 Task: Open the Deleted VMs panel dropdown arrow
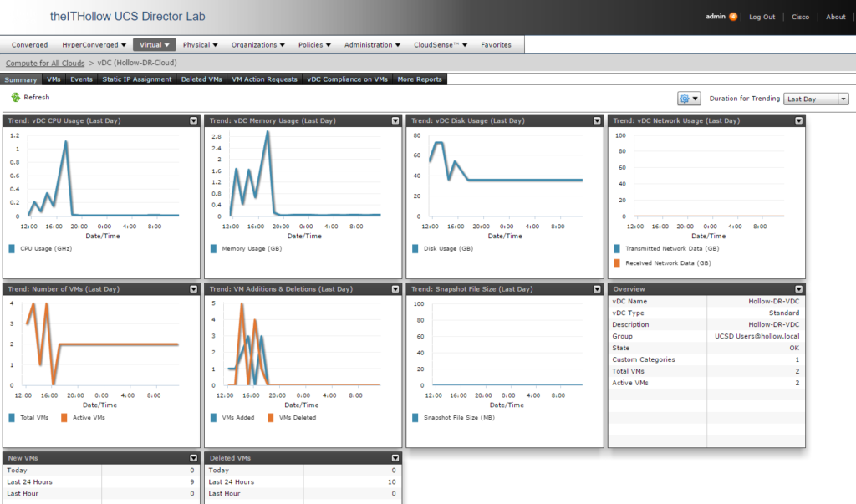(395, 458)
